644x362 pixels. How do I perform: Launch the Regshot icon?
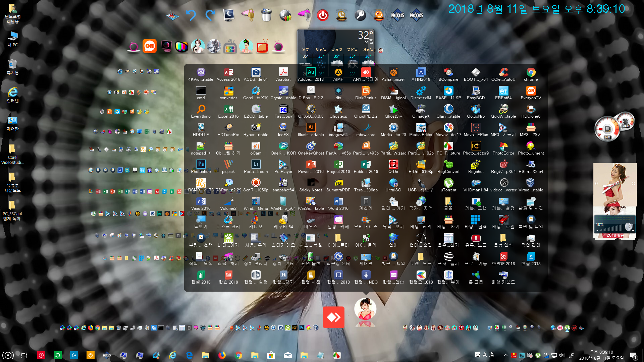pyautogui.click(x=476, y=167)
